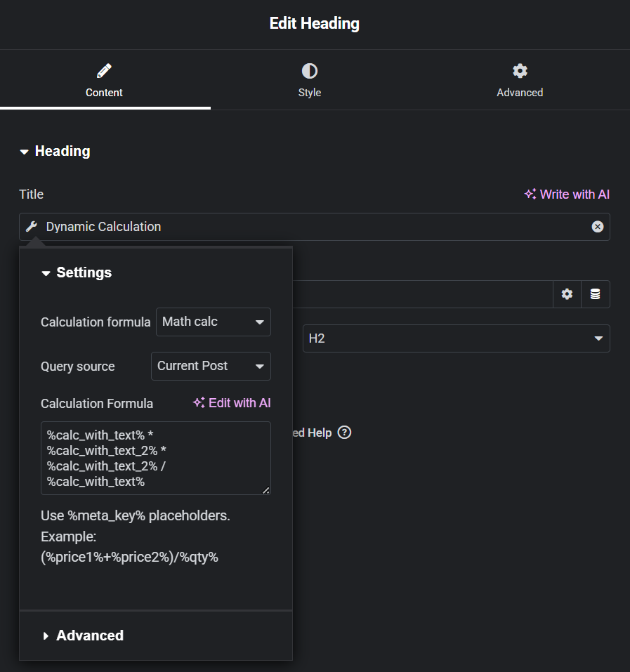Click into the Calculation Formula textarea
The image size is (630, 672).
pos(156,458)
